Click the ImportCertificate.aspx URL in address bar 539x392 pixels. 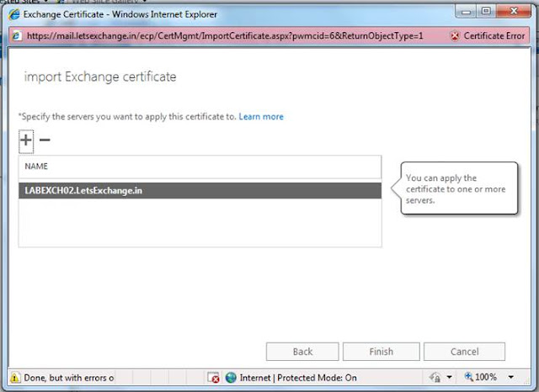(225, 35)
